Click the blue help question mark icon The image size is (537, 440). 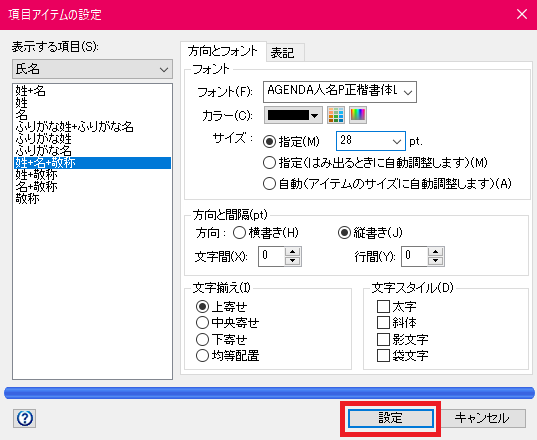25,418
